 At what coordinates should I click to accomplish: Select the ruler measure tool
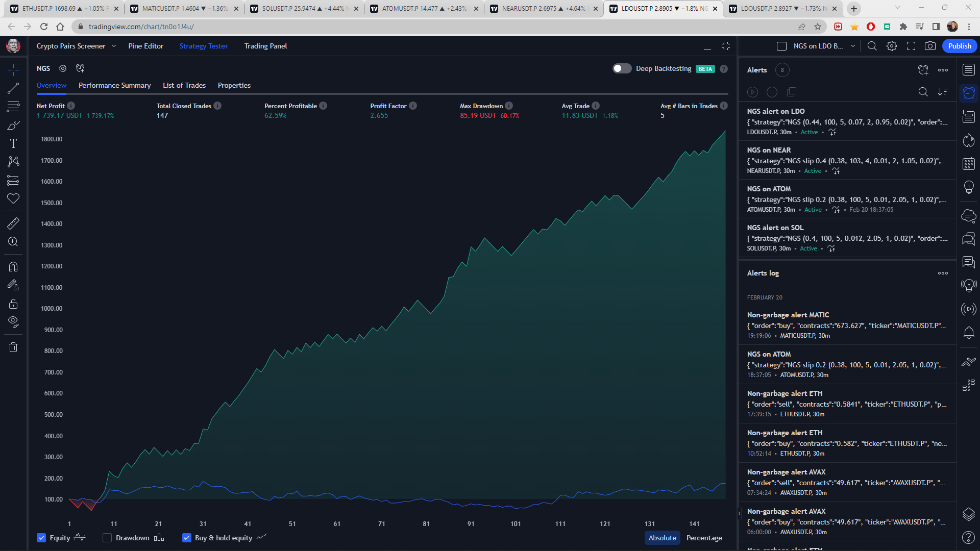pyautogui.click(x=13, y=223)
